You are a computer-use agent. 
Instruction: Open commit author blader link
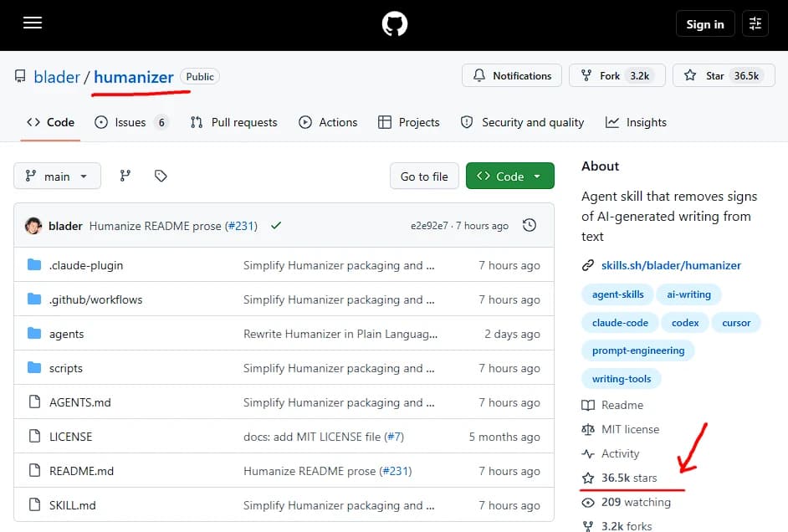65,226
